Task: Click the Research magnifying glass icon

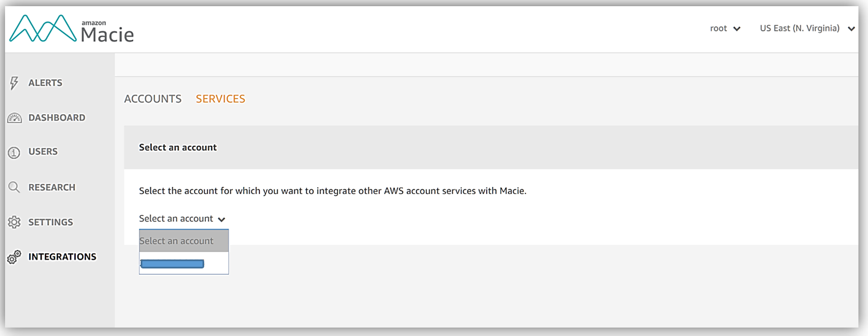Action: pos(14,187)
